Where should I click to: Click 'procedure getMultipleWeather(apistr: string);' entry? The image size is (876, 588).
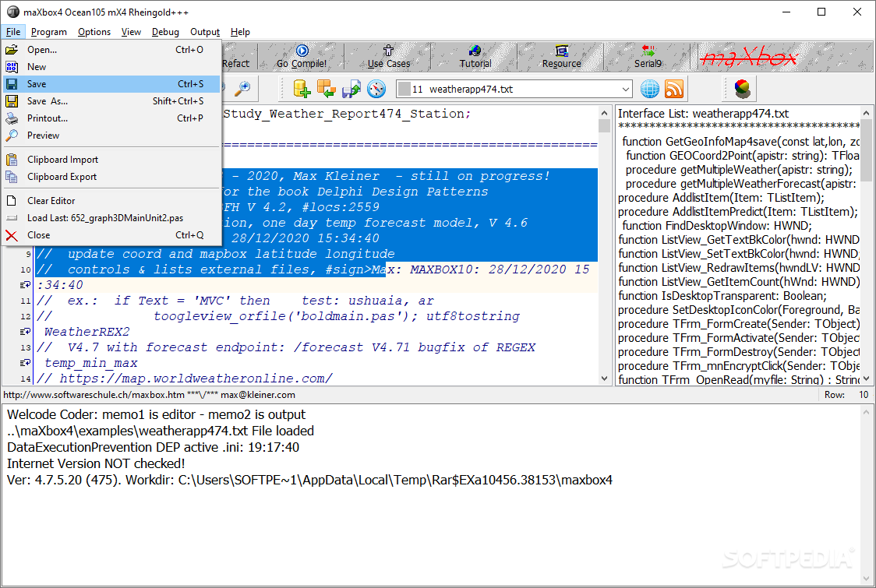[x=739, y=170]
